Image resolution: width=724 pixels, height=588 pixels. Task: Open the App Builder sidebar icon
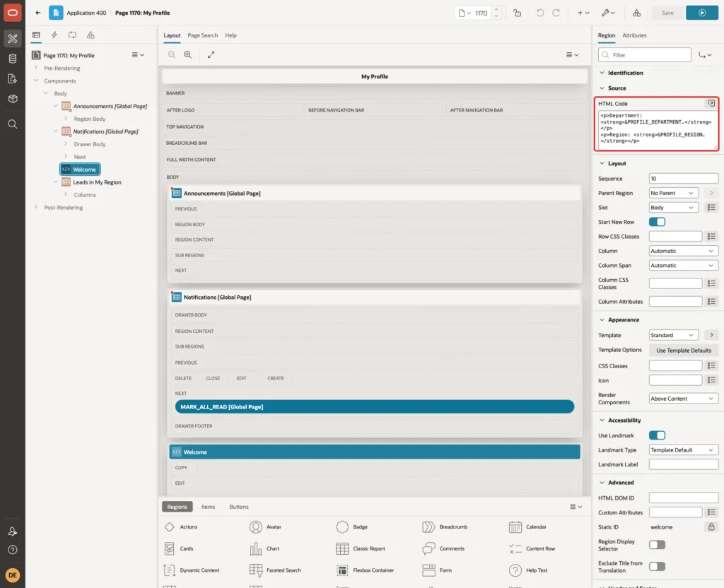tap(13, 39)
